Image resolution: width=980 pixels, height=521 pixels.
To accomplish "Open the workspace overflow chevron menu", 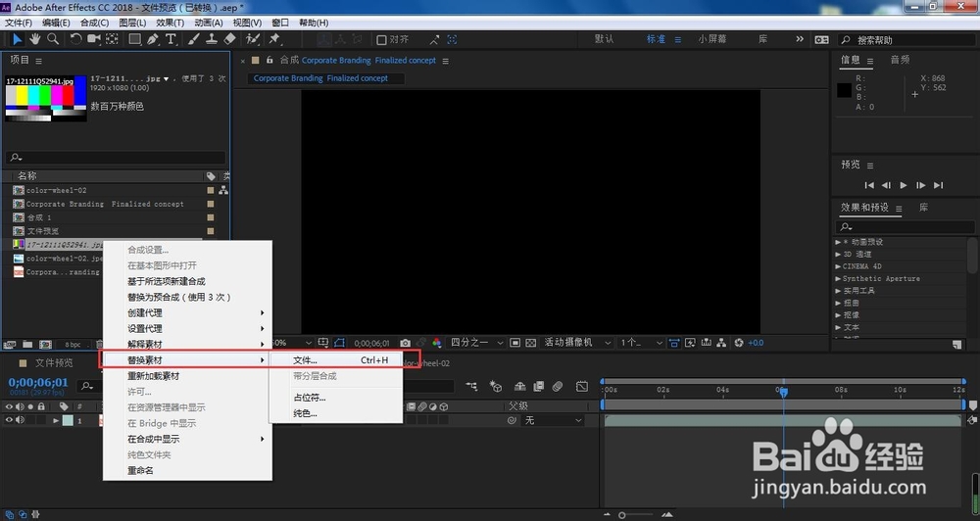I will pyautogui.click(x=800, y=39).
